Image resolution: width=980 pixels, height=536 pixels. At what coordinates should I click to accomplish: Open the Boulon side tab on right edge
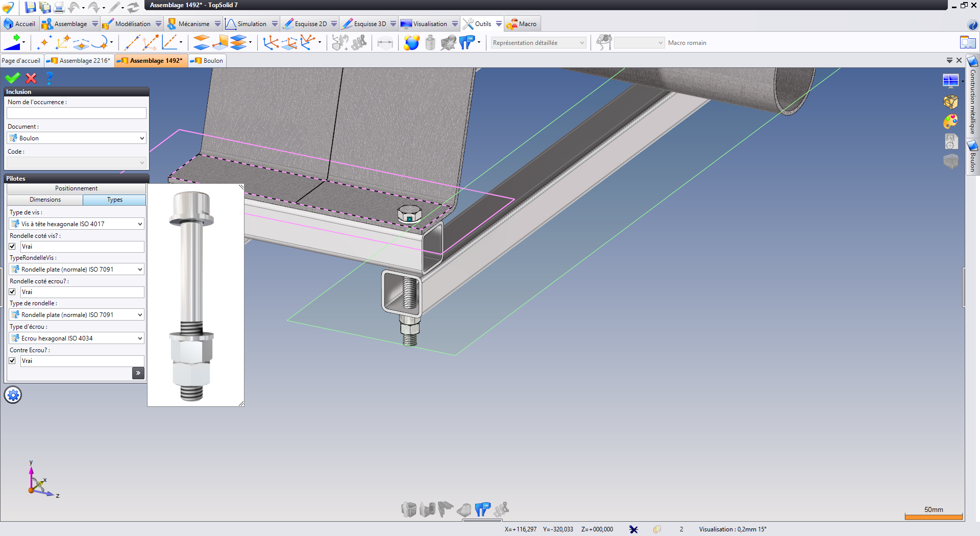(x=973, y=157)
